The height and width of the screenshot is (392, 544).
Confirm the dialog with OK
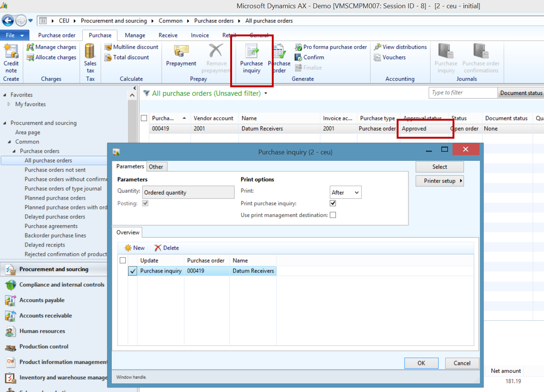(421, 363)
